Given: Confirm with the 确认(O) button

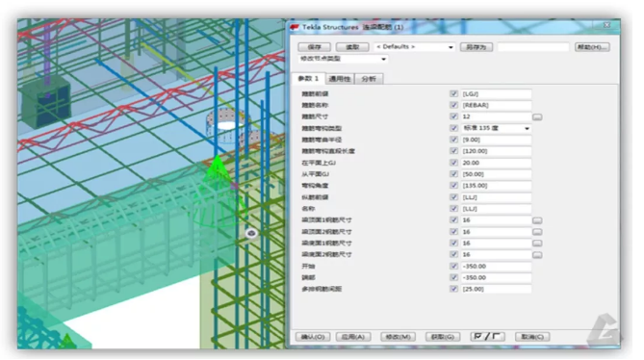Looking at the screenshot, I should [x=313, y=337].
